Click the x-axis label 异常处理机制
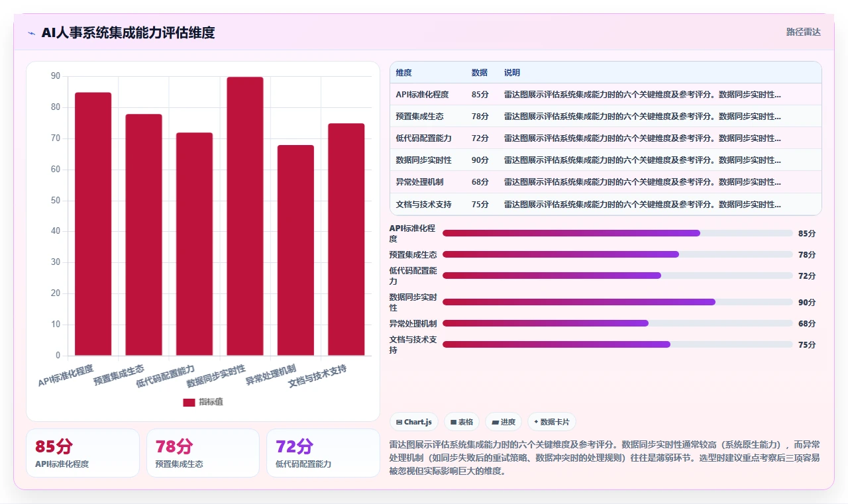The image size is (848, 504). click(270, 375)
